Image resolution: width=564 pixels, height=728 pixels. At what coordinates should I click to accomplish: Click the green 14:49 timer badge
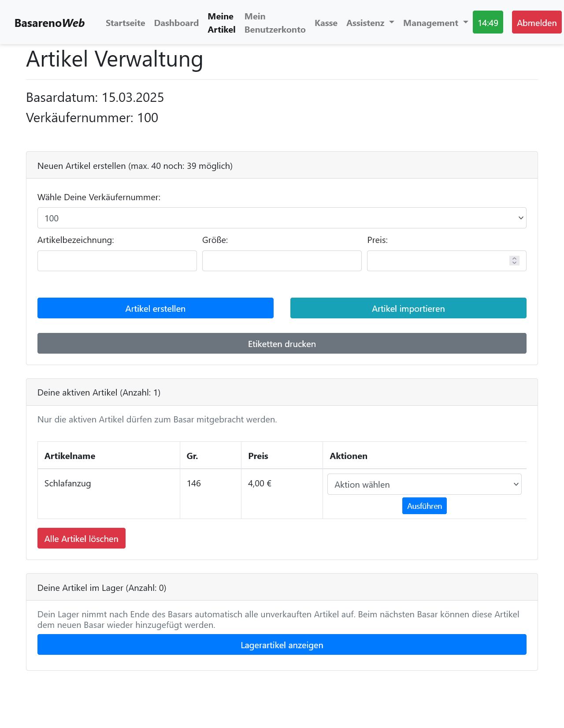[488, 22]
